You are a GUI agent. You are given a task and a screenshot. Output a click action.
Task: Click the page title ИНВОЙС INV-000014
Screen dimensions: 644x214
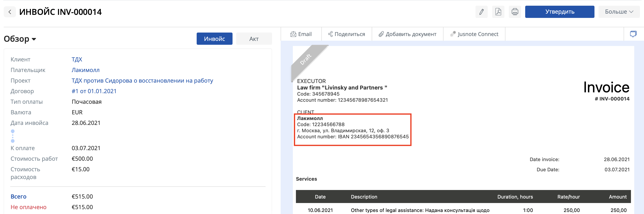(x=61, y=12)
